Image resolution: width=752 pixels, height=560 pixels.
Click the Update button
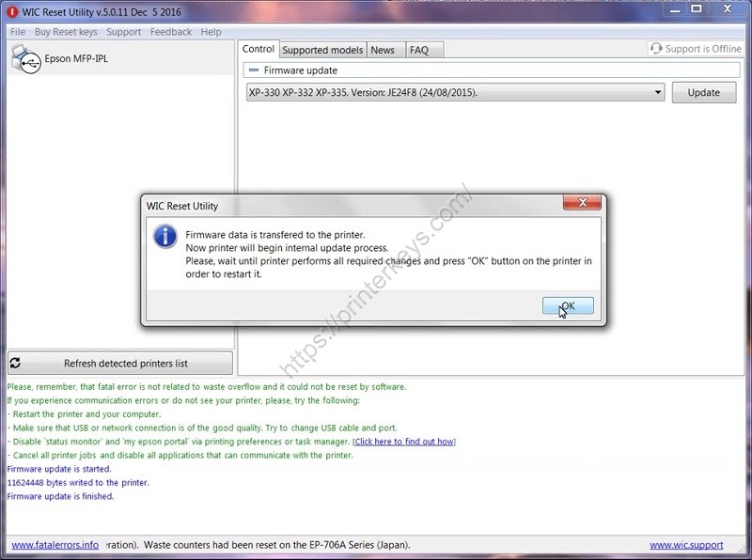(703, 92)
